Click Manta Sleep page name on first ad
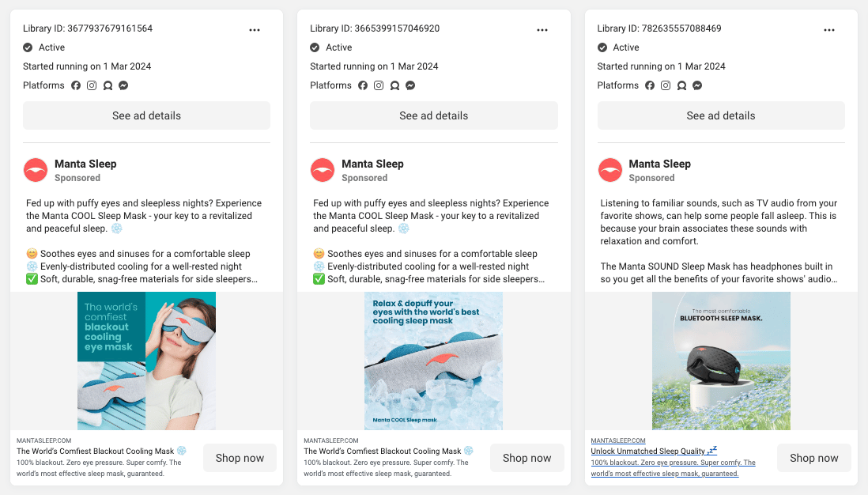868x495 pixels. tap(85, 164)
